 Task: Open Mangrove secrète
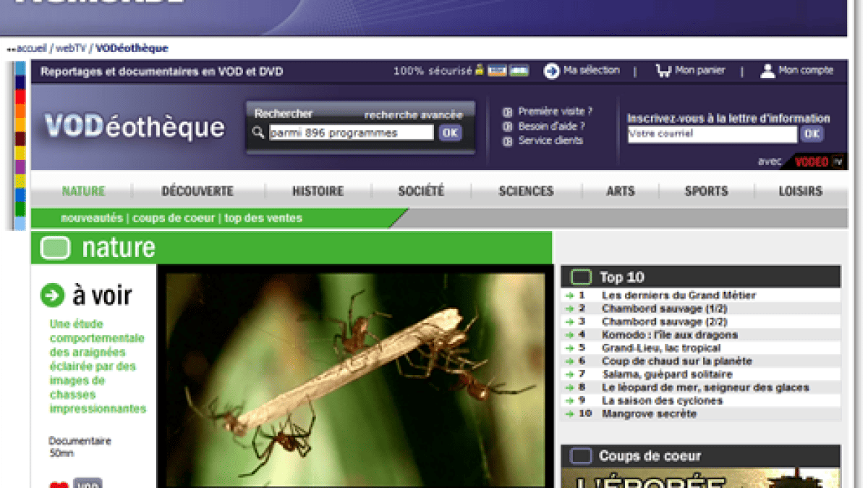[649, 413]
